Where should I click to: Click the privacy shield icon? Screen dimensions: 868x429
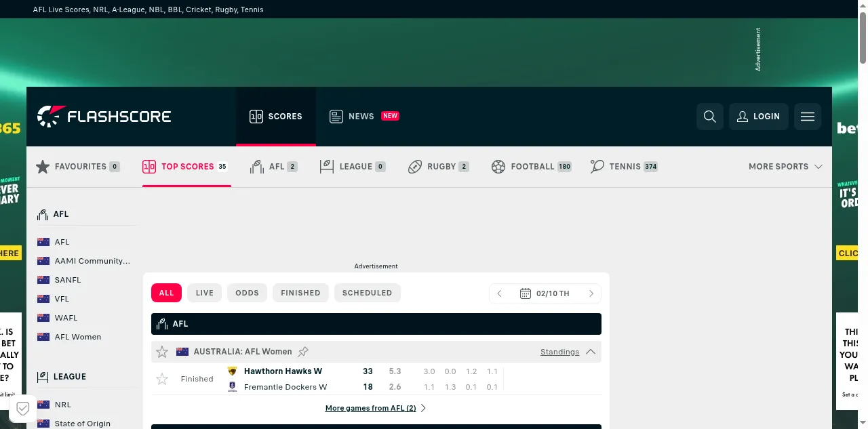pos(22,409)
